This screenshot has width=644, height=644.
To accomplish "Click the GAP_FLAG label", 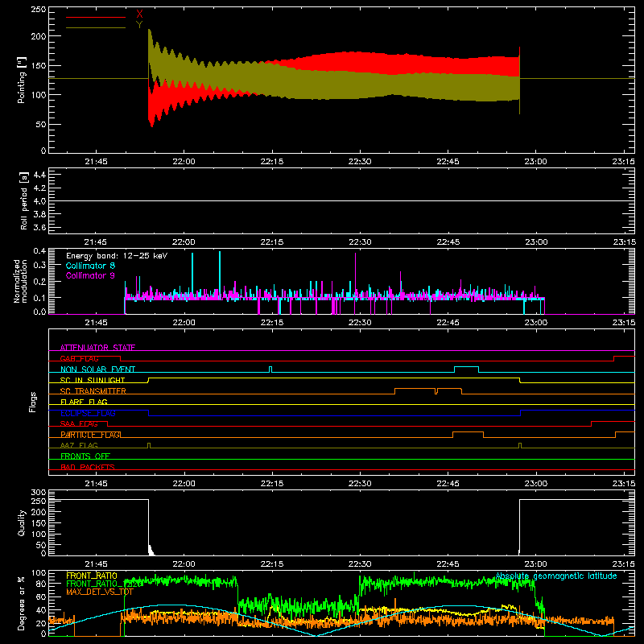I will tap(79, 358).
